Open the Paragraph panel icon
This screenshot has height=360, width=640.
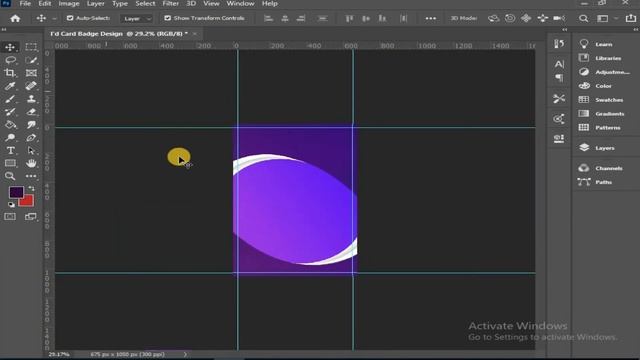coord(559,78)
